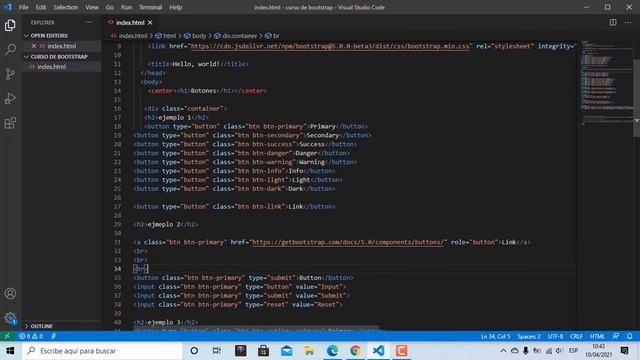Click the ESP language indicator in tray
Image resolution: width=640 pixels, height=360 pixels.
pyautogui.click(x=573, y=351)
